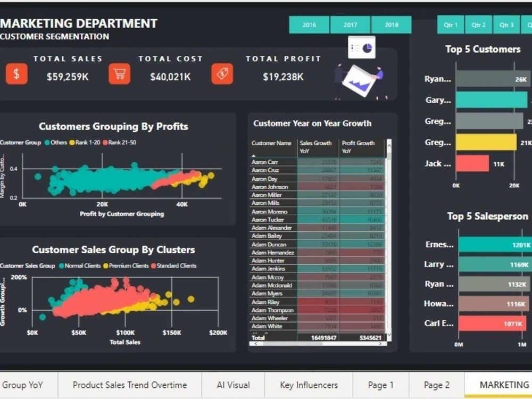Open the Product Sales Trend Overtime tab

coord(130,385)
